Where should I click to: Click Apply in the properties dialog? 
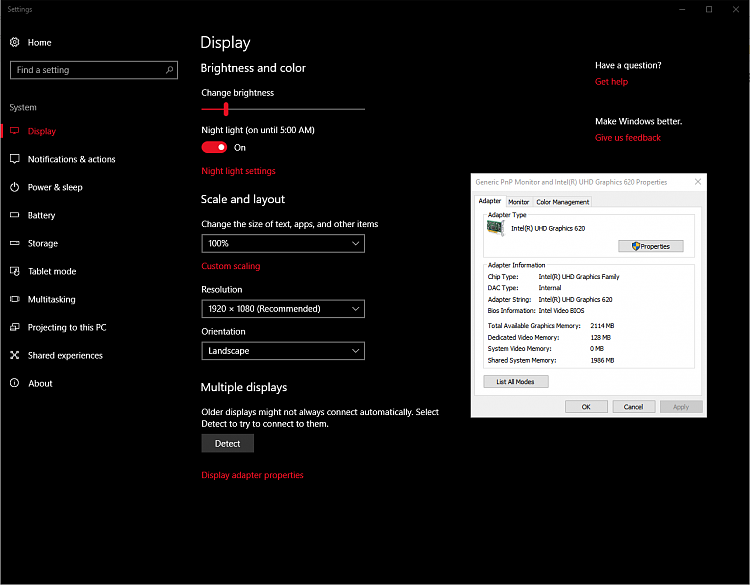(681, 407)
